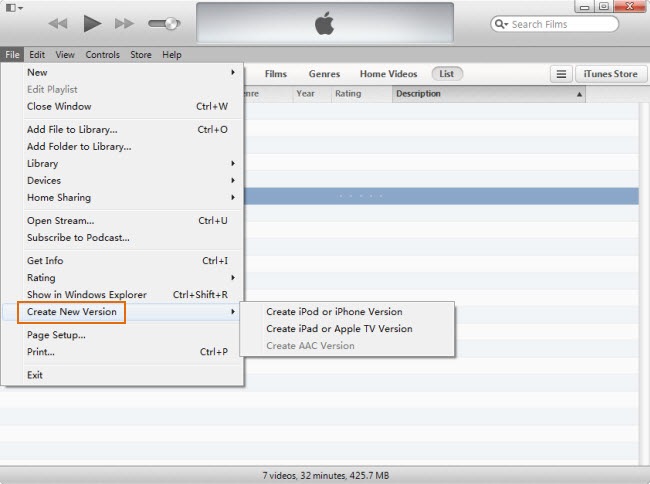Image resolution: width=650 pixels, height=484 pixels.
Task: Expand the Rating submenu
Action: point(131,278)
